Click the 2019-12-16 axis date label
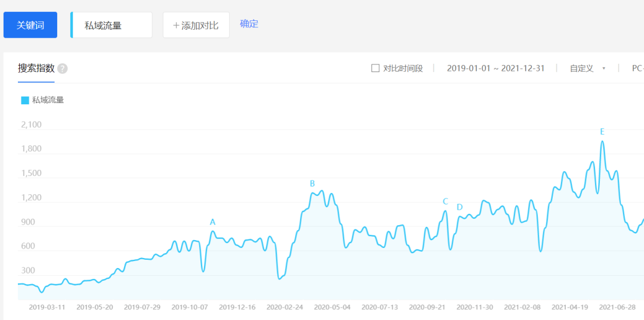This screenshot has height=320, width=644. click(237, 307)
